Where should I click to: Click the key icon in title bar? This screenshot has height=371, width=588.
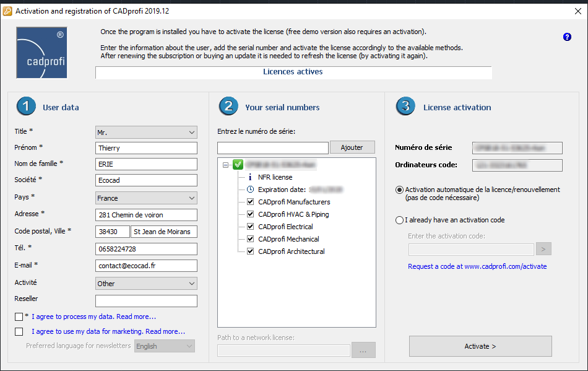pos(7,11)
